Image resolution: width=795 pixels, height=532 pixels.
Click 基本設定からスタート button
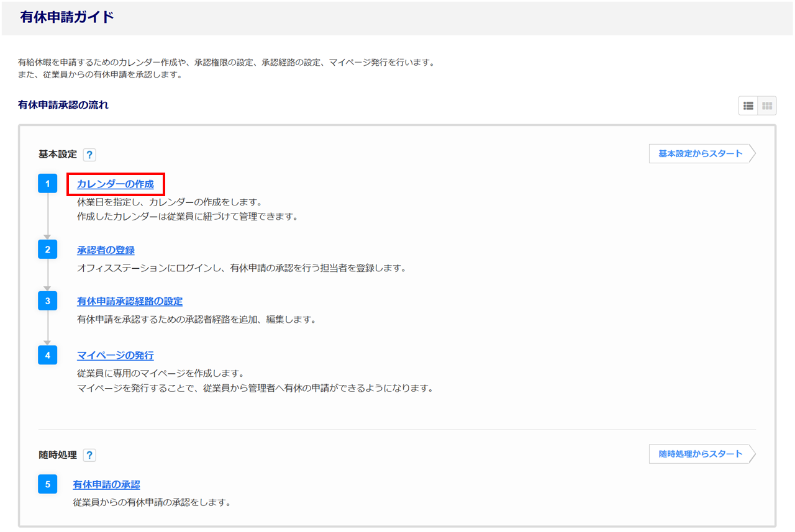pos(702,153)
